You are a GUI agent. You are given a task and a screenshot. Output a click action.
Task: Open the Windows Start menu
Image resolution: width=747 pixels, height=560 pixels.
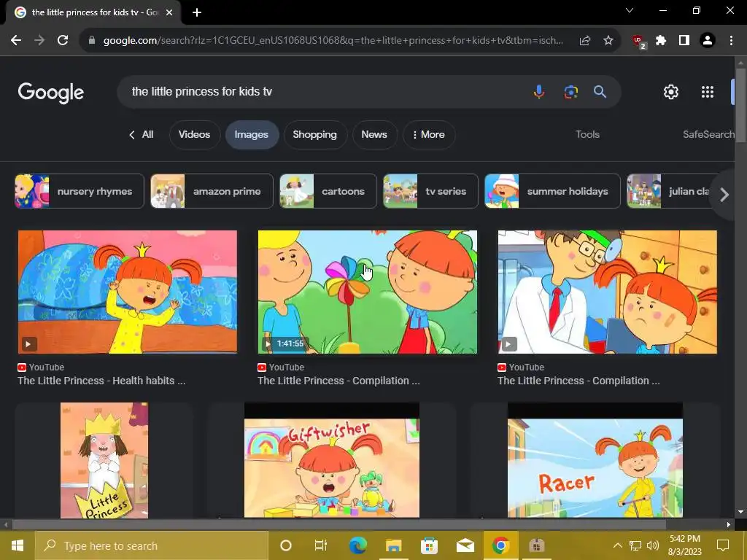tap(18, 545)
